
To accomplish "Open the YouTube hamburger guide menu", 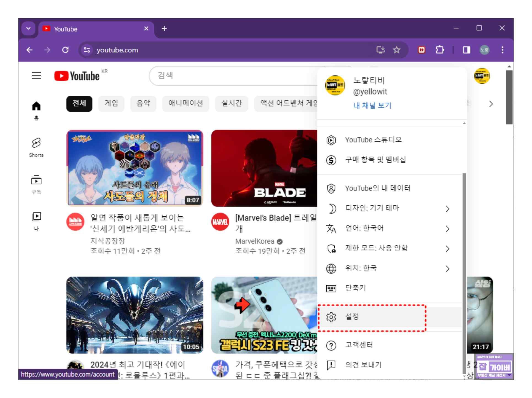I will 36,76.
